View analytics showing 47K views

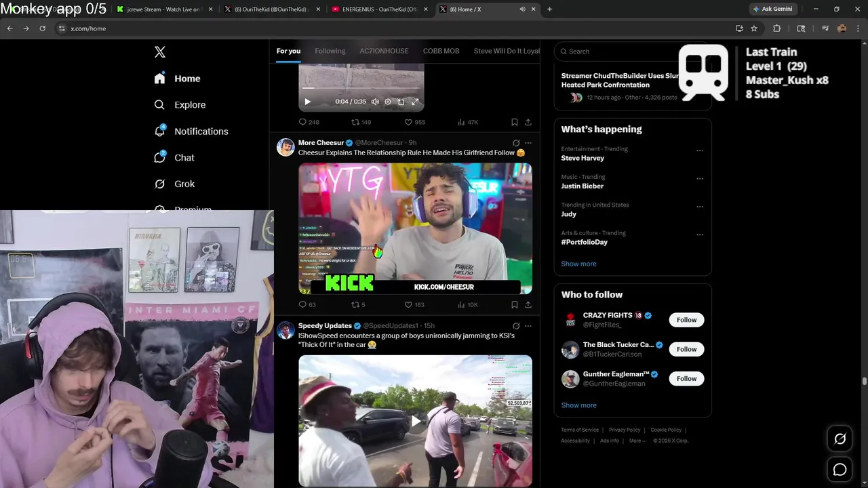[468, 122]
